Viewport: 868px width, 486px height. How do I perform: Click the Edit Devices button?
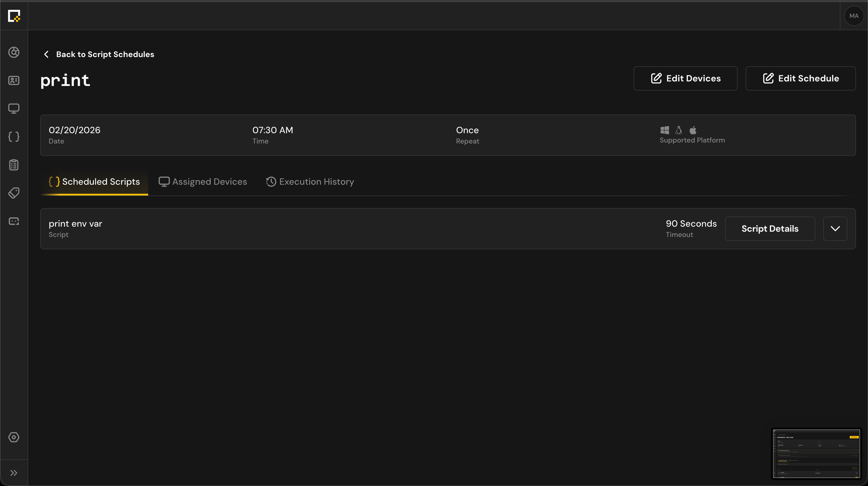pos(685,78)
